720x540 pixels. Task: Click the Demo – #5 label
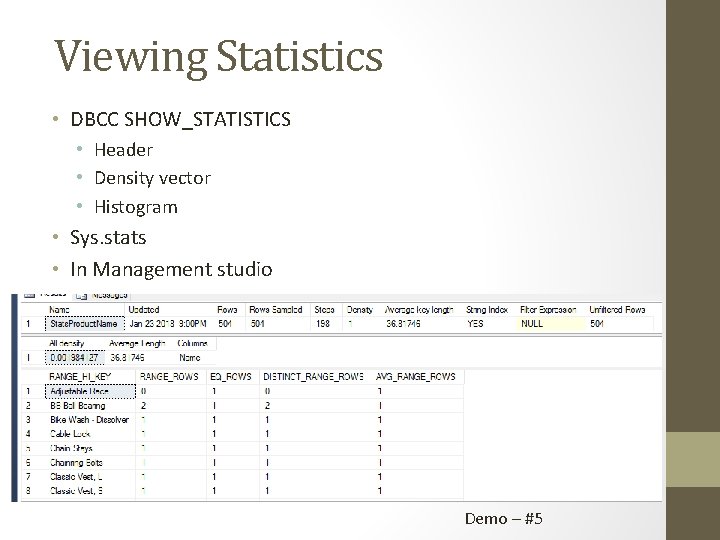coord(503,519)
